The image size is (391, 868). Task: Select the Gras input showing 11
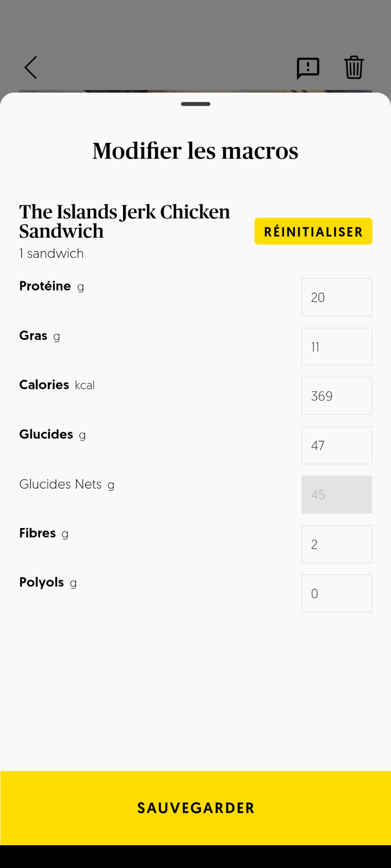tap(337, 347)
